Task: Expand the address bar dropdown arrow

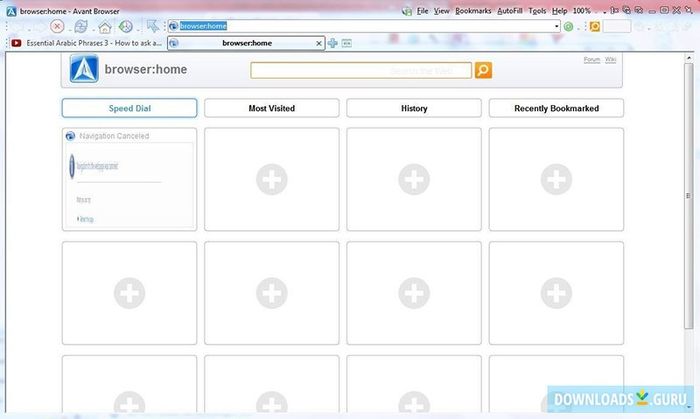Action: 556,26
